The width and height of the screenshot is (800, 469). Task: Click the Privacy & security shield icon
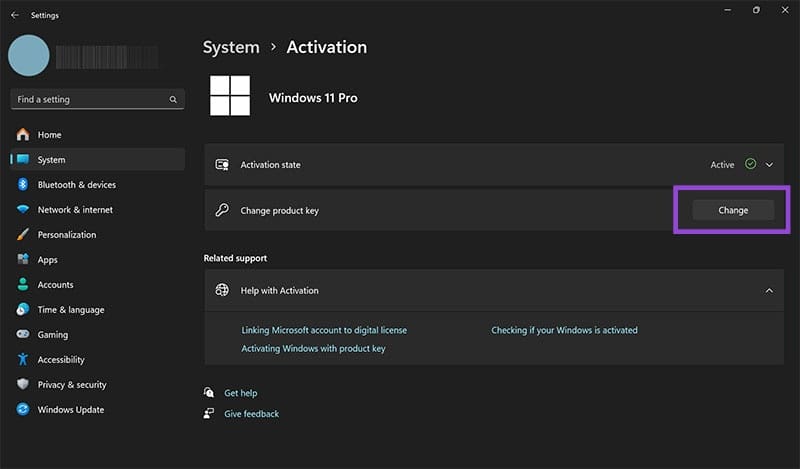pyautogui.click(x=23, y=384)
